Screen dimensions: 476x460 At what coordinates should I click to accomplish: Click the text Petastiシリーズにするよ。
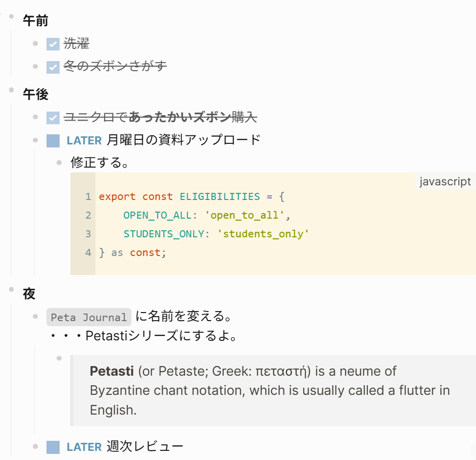tap(161, 336)
